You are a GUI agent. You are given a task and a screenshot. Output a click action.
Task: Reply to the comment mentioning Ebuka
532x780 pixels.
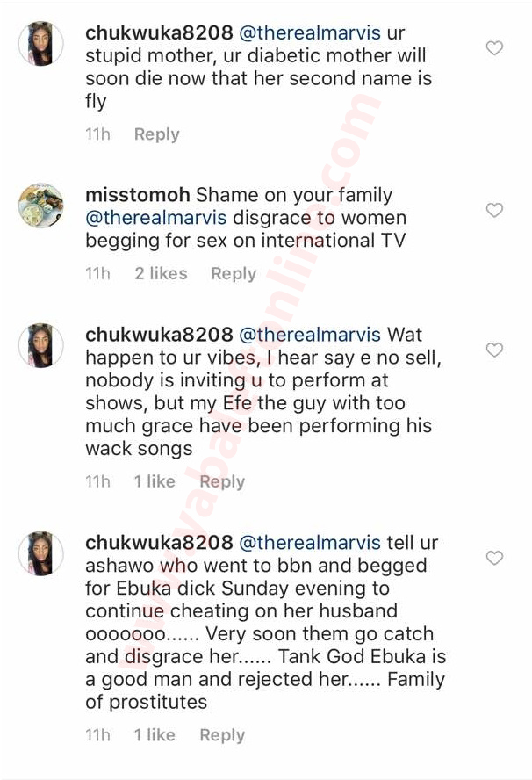[x=222, y=735]
